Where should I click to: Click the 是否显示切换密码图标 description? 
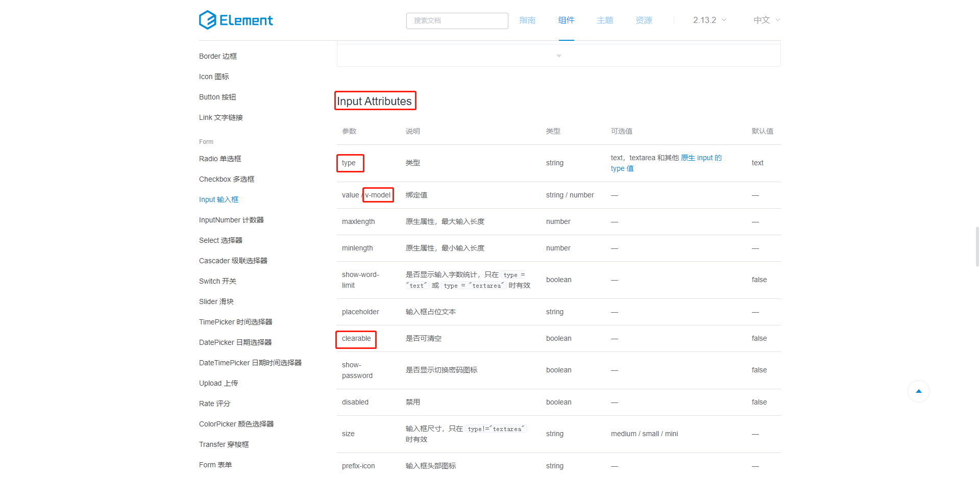[442, 370]
